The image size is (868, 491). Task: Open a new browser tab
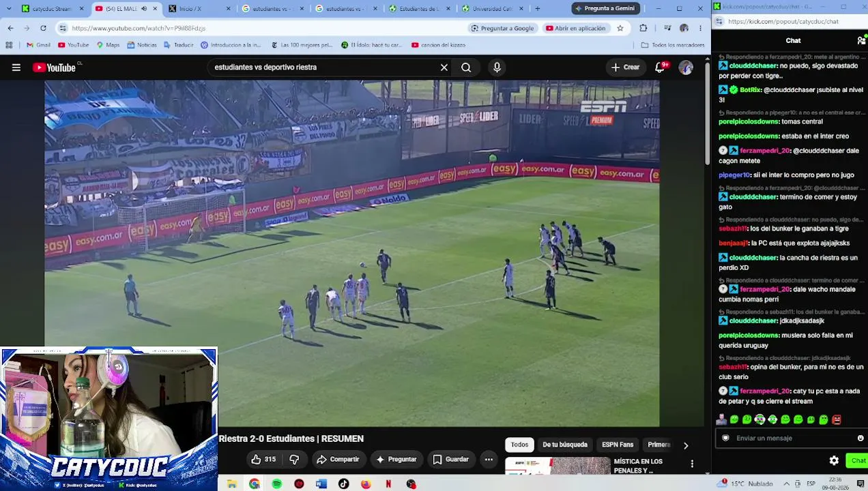(538, 8)
